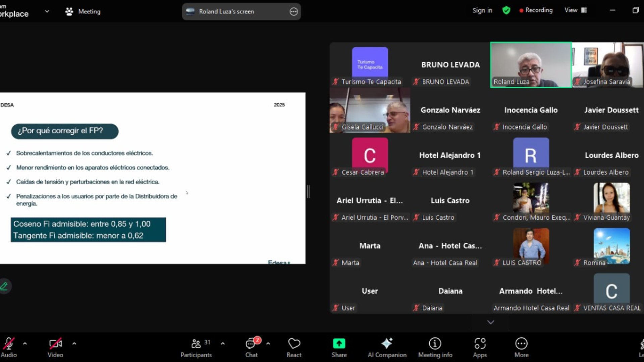Open the React heart menu

[294, 347]
